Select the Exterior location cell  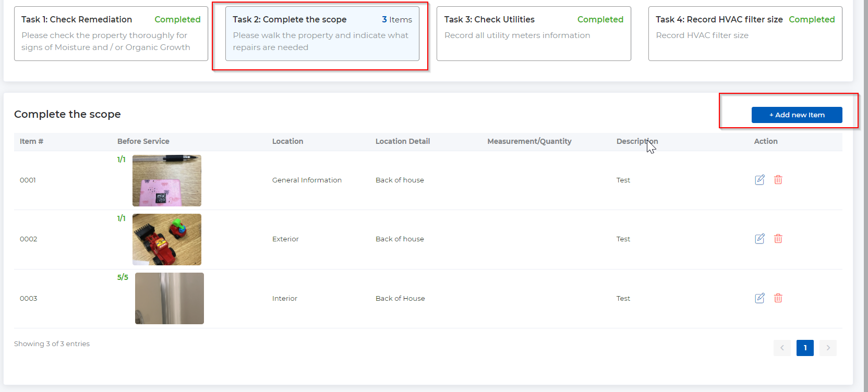[285, 239]
